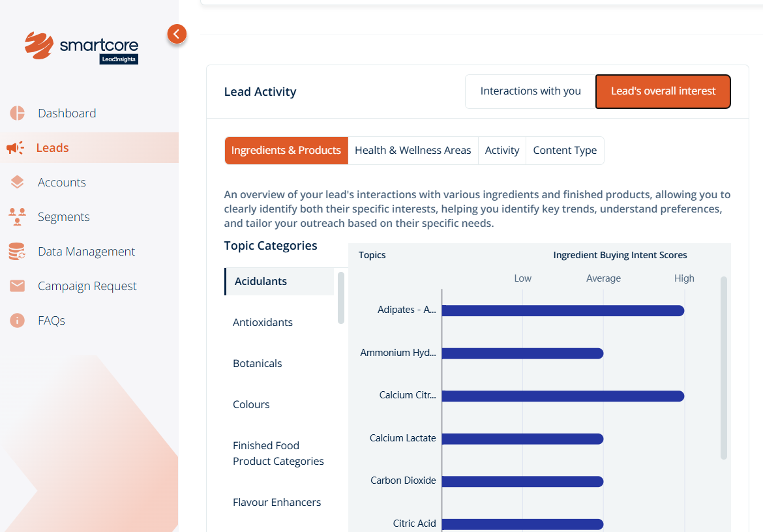This screenshot has width=763, height=532.
Task: Click the Accounts layers icon
Action: pos(17,183)
